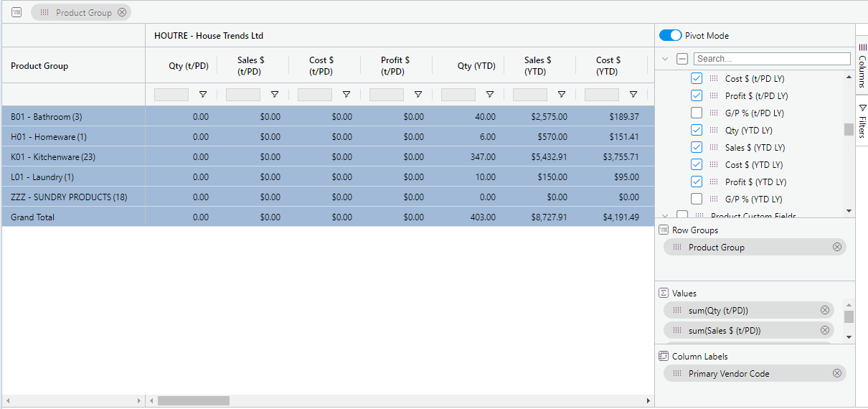
Task: Turn off Pivot Mode switch
Action: point(670,36)
